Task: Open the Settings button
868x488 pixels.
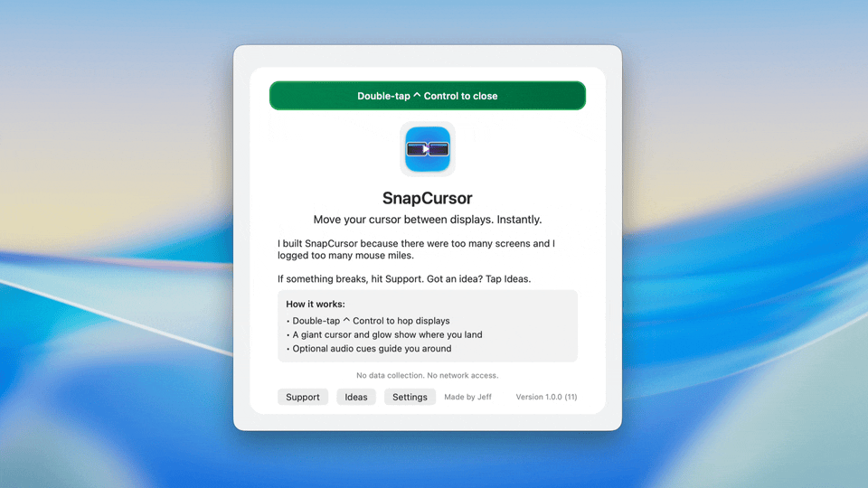Action: [410, 397]
